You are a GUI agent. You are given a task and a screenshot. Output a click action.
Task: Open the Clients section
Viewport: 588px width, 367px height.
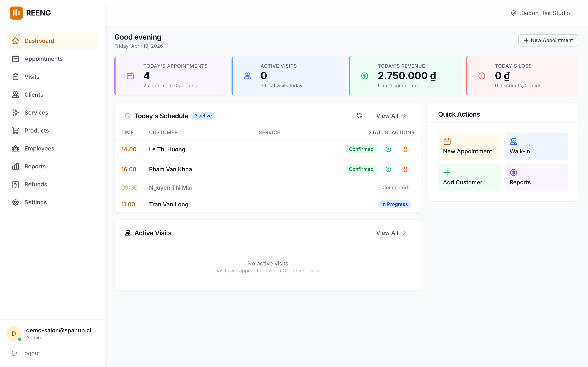tap(33, 94)
